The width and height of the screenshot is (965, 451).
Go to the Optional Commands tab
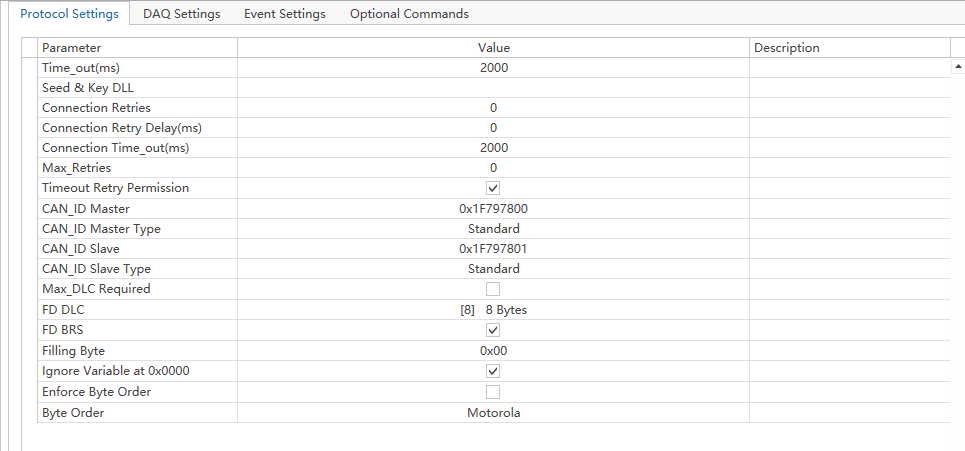409,14
